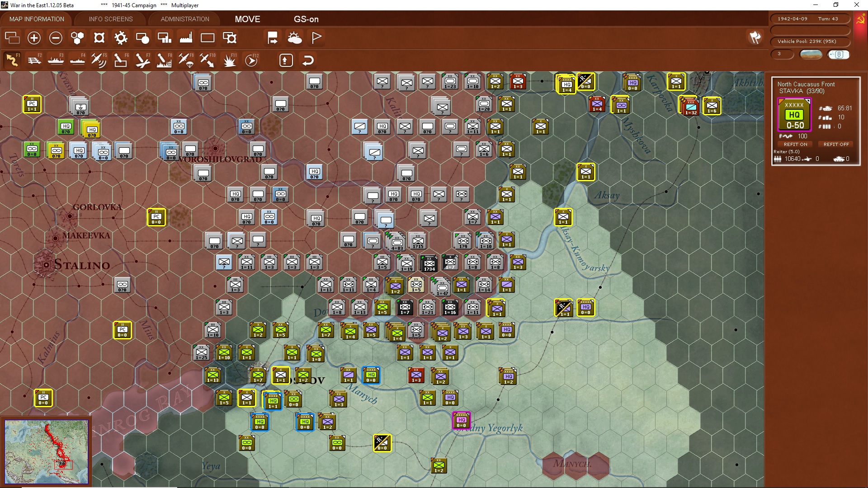Click the undo move arrow icon
Screen dimensions: 868x488
click(308, 60)
